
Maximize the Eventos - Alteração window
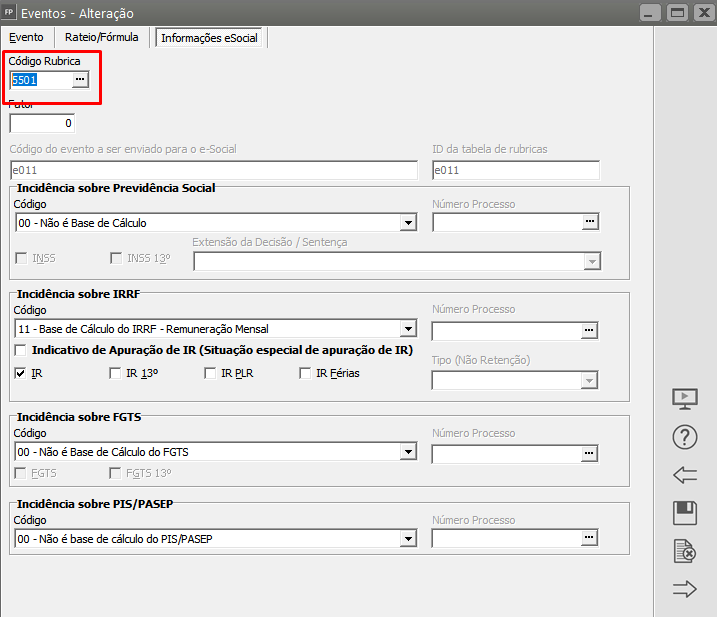(x=677, y=12)
